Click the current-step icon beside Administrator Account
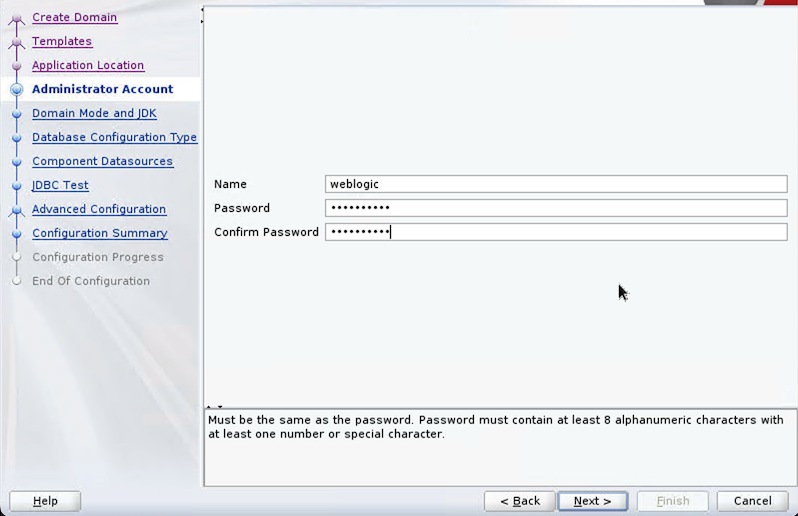This screenshot has width=798, height=516. [x=16, y=90]
